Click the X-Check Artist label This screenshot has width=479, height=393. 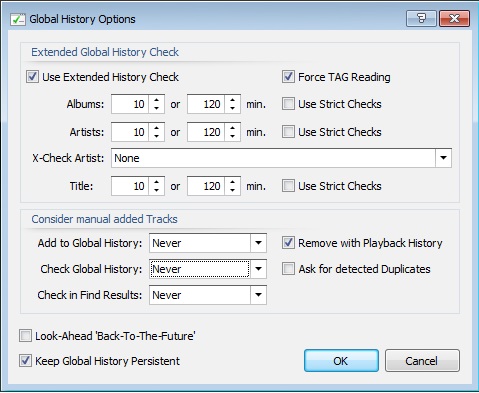tap(68, 158)
